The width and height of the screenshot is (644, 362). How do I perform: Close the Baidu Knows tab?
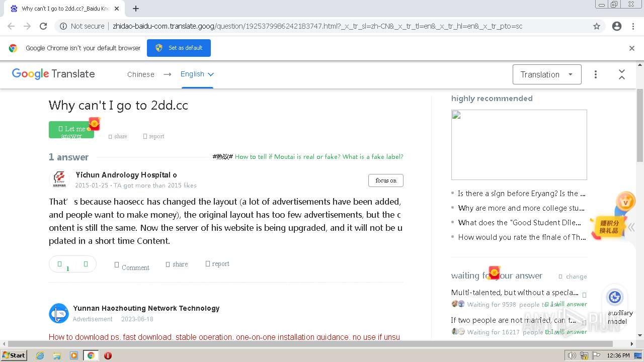(x=117, y=9)
